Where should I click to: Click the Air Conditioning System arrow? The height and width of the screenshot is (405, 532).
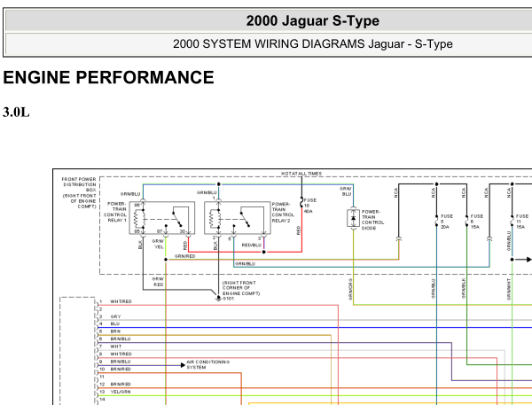click(x=184, y=365)
